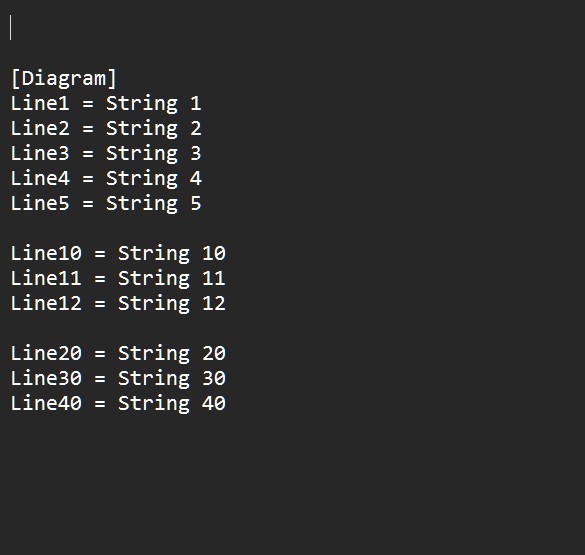Click the equals sign on Line10 row

[x=100, y=254]
